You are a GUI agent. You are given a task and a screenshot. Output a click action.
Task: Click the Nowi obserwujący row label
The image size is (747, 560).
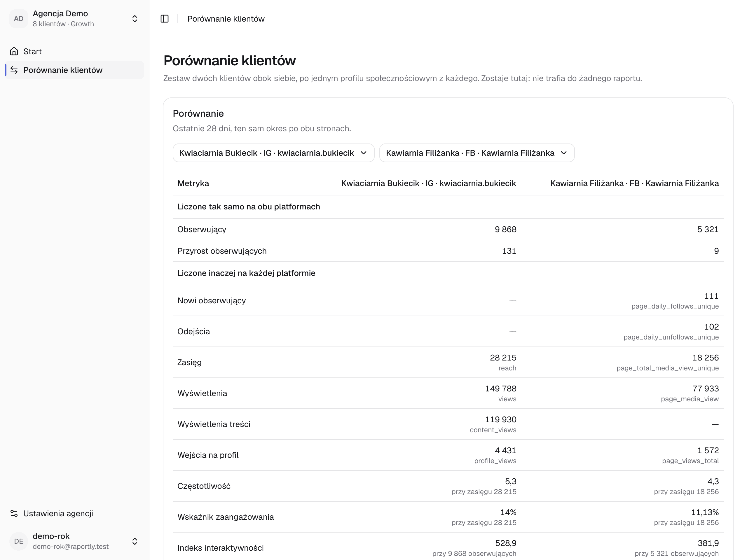pos(212,300)
